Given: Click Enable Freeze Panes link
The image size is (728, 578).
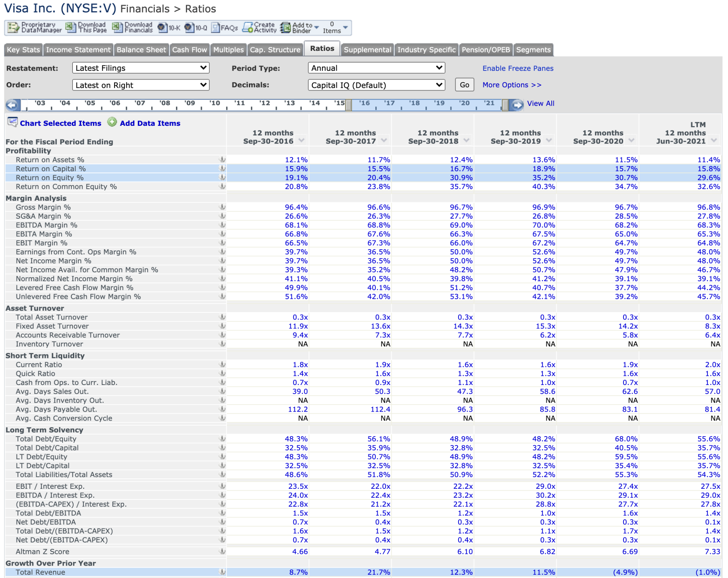Looking at the screenshot, I should point(518,68).
